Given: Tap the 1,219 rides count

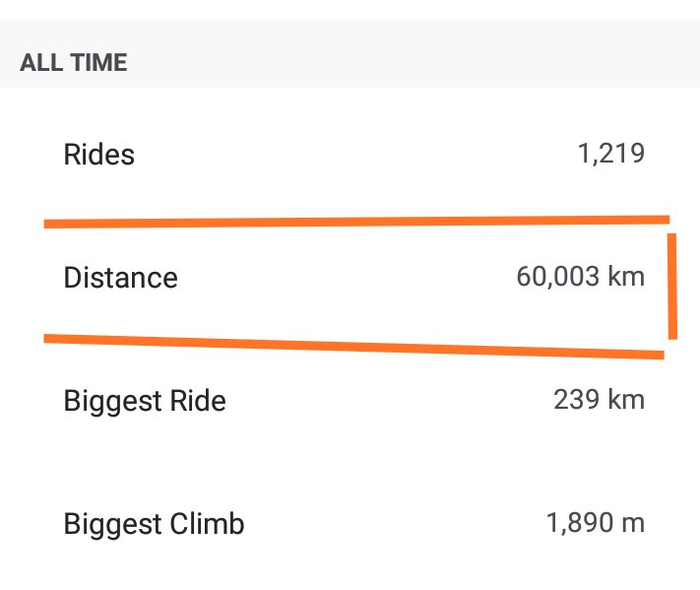Looking at the screenshot, I should 611,154.
